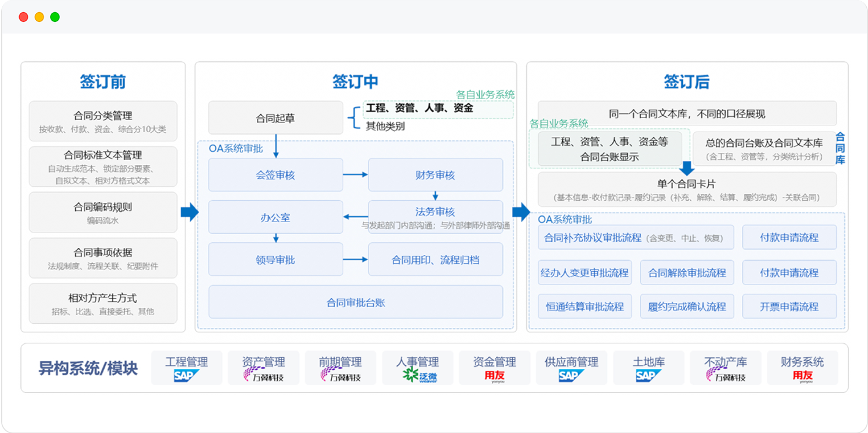Image resolution: width=868 pixels, height=433 pixels.
Task: Click the 签订后 section heading
Action: click(687, 82)
